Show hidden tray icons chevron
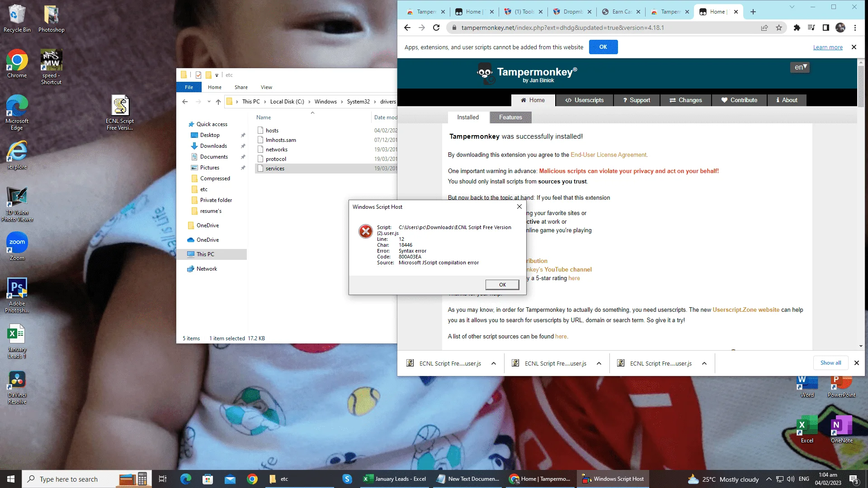The width and height of the screenshot is (868, 488). point(769,479)
